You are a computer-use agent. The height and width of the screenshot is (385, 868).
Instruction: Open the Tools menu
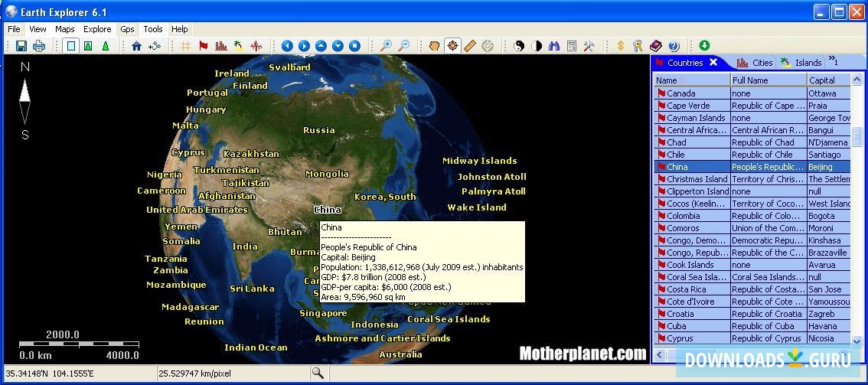pyautogui.click(x=153, y=29)
